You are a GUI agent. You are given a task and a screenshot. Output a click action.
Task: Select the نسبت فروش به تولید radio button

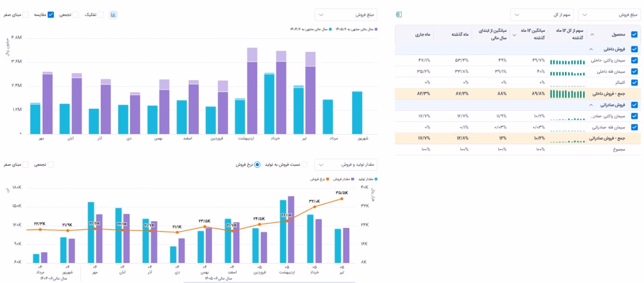pos(305,164)
